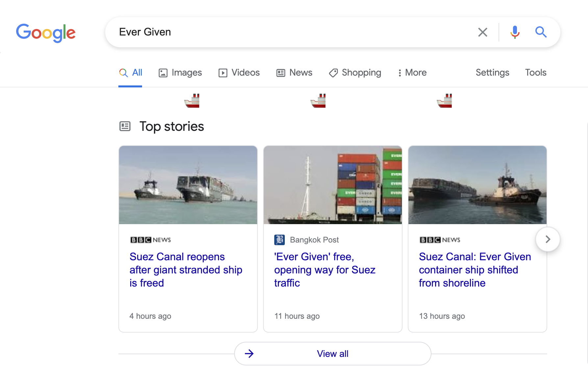The height and width of the screenshot is (372, 588).
Task: Click the View all stories button
Action: pos(333,354)
